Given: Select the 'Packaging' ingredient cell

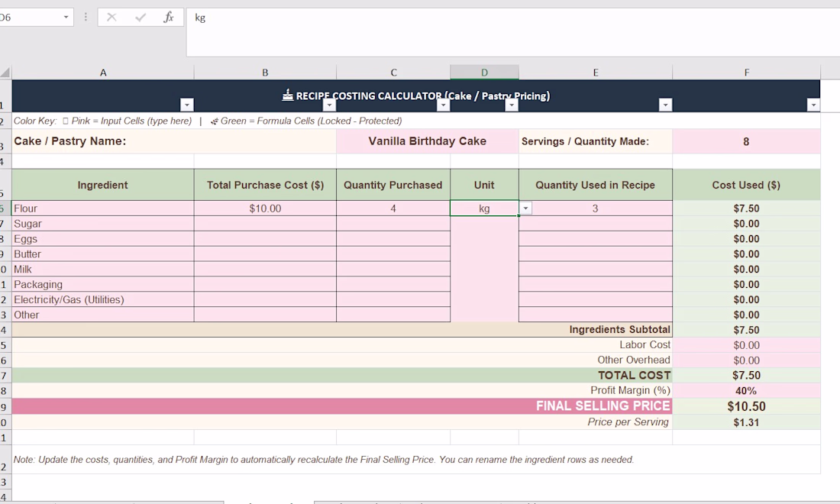Looking at the screenshot, I should click(x=103, y=284).
